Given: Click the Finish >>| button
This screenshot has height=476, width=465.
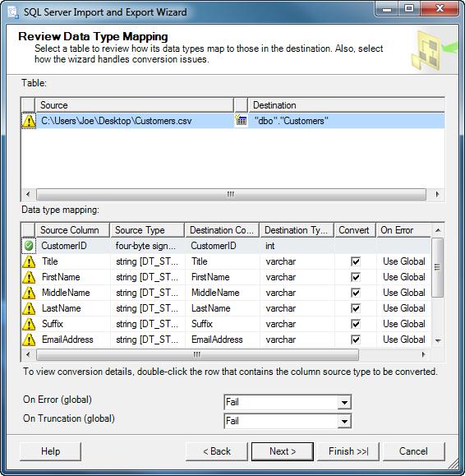Looking at the screenshot, I should tap(348, 451).
